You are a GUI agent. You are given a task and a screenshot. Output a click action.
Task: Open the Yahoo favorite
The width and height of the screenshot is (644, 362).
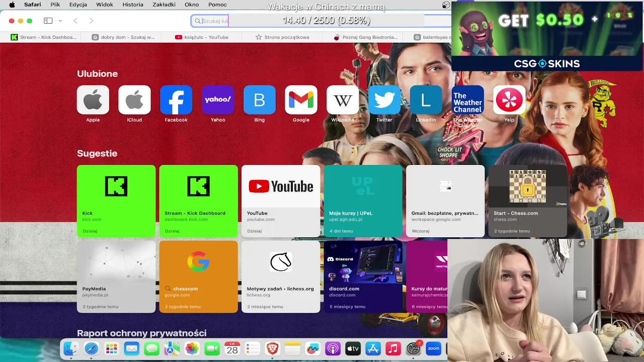pos(218,100)
